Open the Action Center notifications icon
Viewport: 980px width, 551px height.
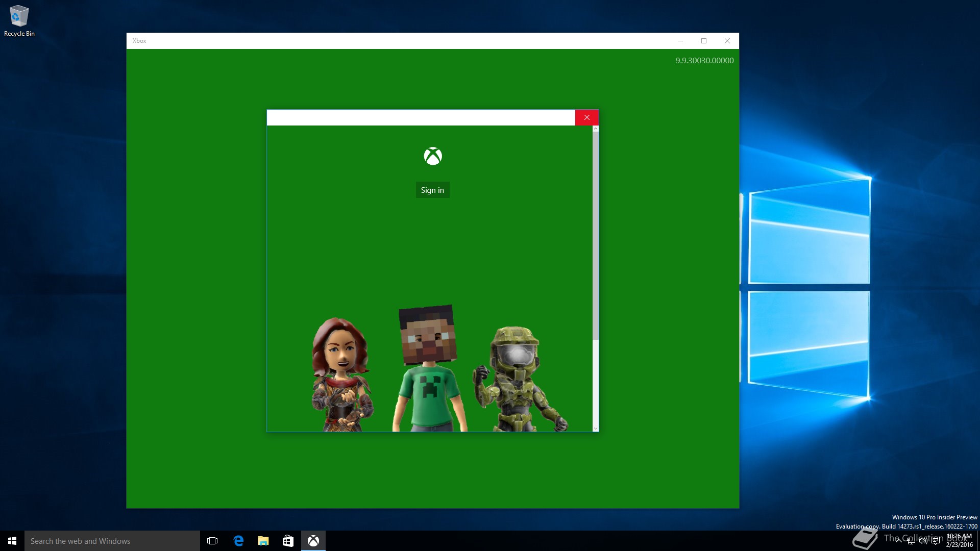[x=936, y=541]
